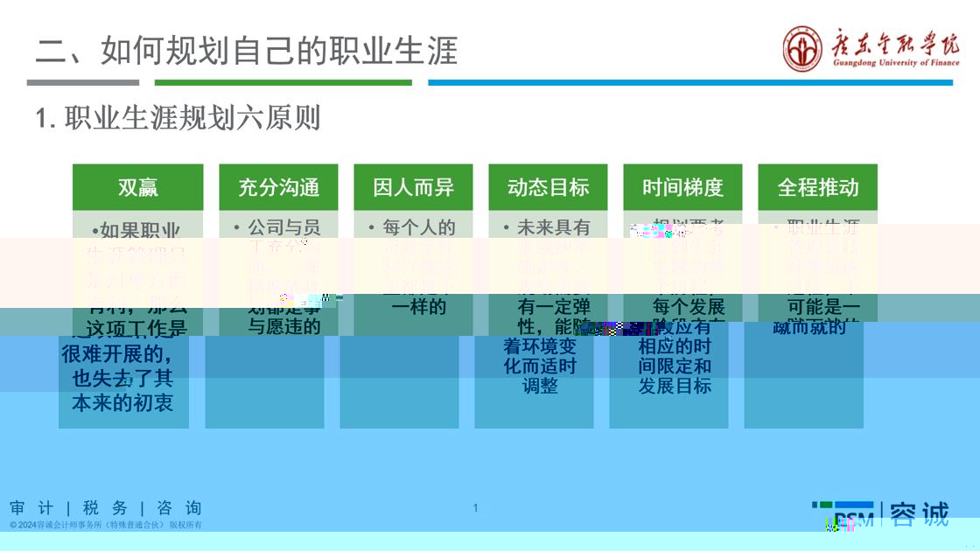This screenshot has height=551, width=980.
Task: Click 审计 in the footer
Action: click(x=31, y=508)
